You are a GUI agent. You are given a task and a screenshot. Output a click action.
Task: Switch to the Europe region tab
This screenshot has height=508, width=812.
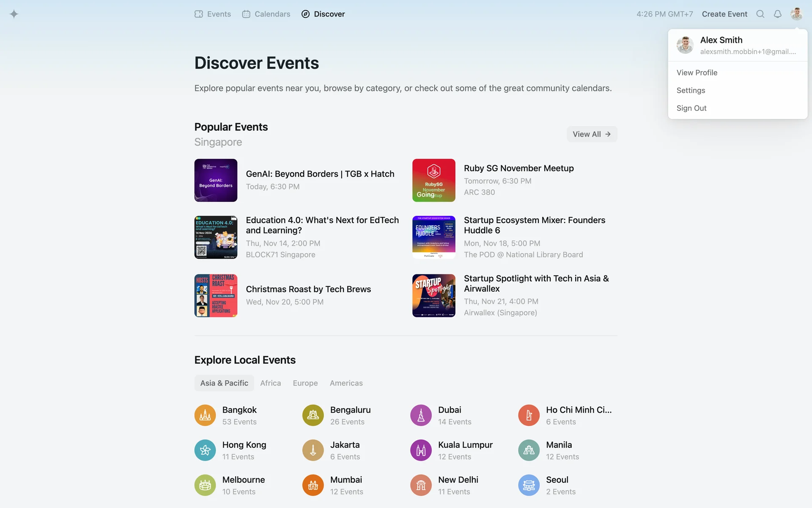[305, 383]
